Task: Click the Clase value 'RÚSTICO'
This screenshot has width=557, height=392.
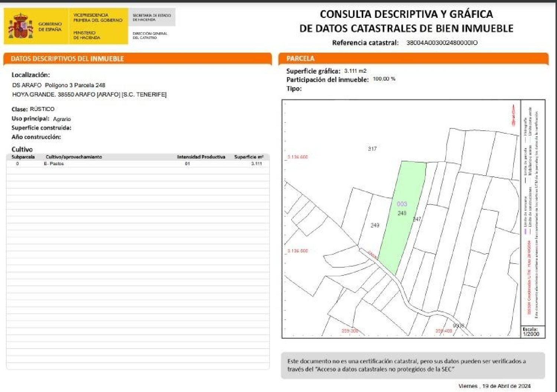Action: pos(42,109)
